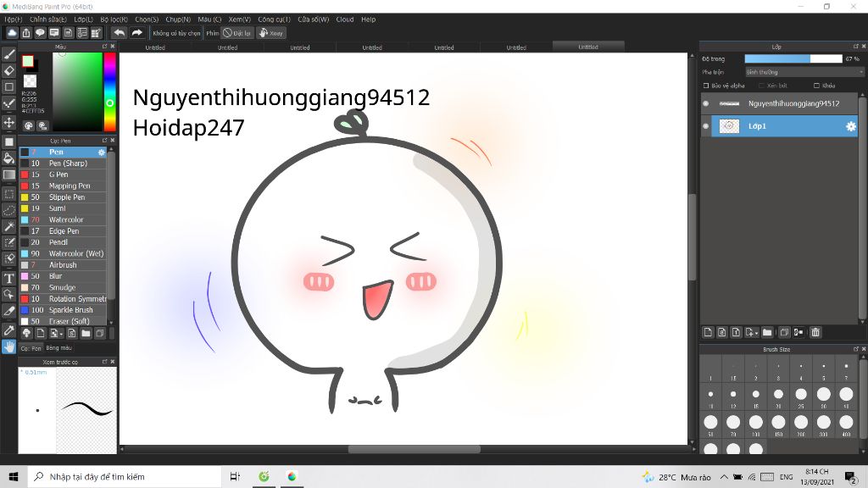
Task: Select the Hand tool
Action: click(8, 347)
